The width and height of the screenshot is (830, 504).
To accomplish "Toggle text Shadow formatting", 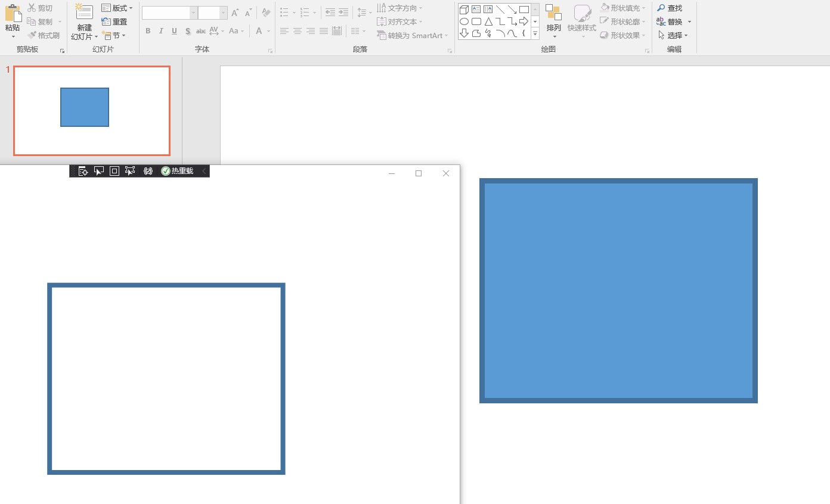I will pyautogui.click(x=188, y=31).
